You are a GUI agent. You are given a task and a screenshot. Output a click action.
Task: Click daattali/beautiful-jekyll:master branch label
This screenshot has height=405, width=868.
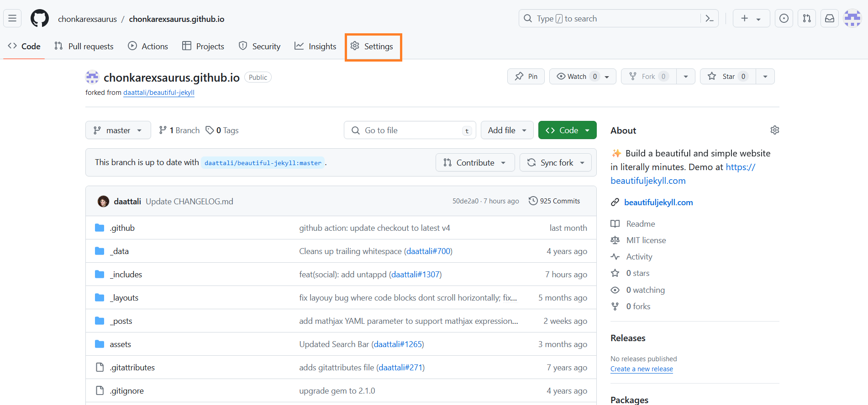pos(263,163)
